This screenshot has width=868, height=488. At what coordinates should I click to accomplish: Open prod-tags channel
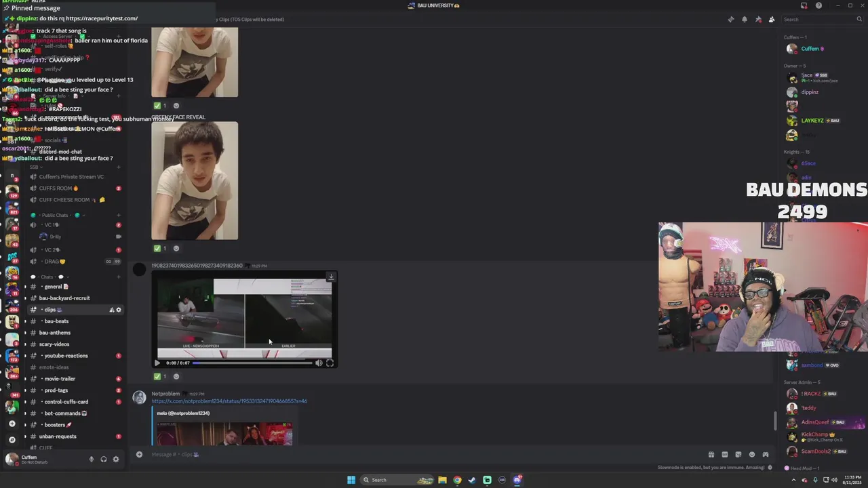click(x=75, y=390)
